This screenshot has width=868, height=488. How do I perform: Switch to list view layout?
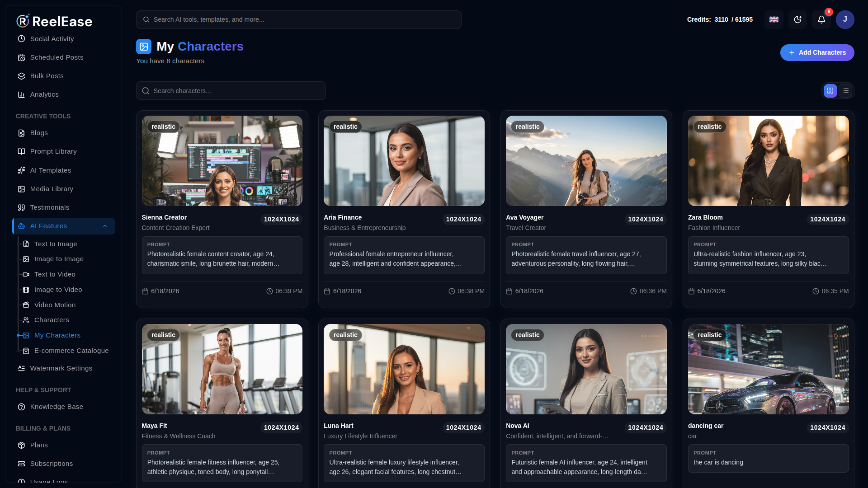tap(845, 91)
